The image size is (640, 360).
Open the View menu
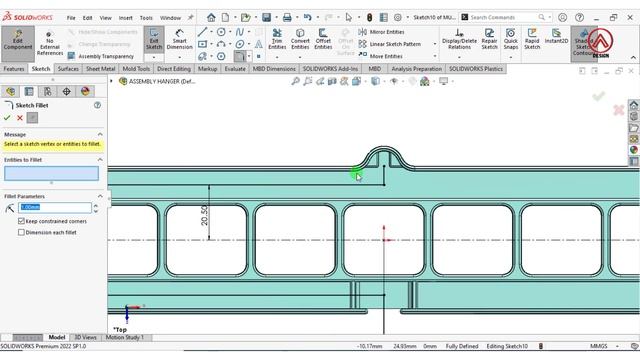click(105, 18)
